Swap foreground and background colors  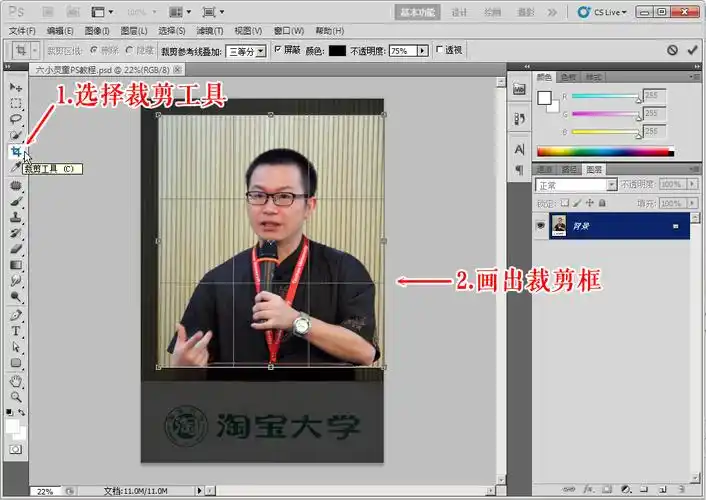tap(22, 412)
